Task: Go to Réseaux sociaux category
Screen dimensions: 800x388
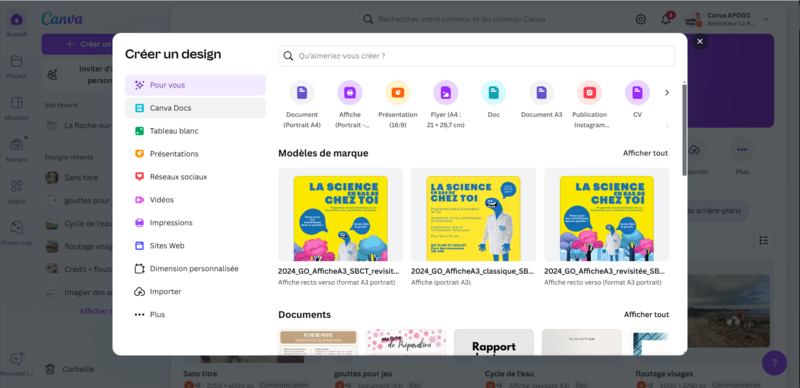Action: (195, 177)
